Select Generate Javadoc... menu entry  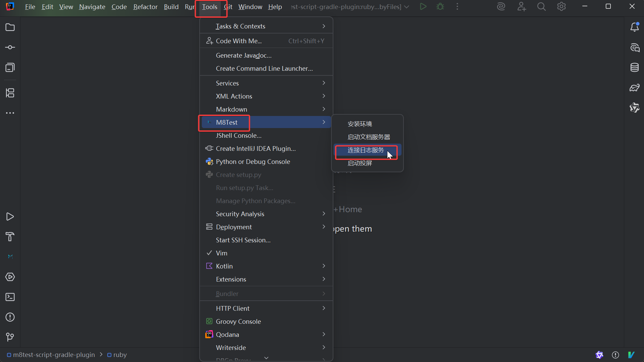244,55
